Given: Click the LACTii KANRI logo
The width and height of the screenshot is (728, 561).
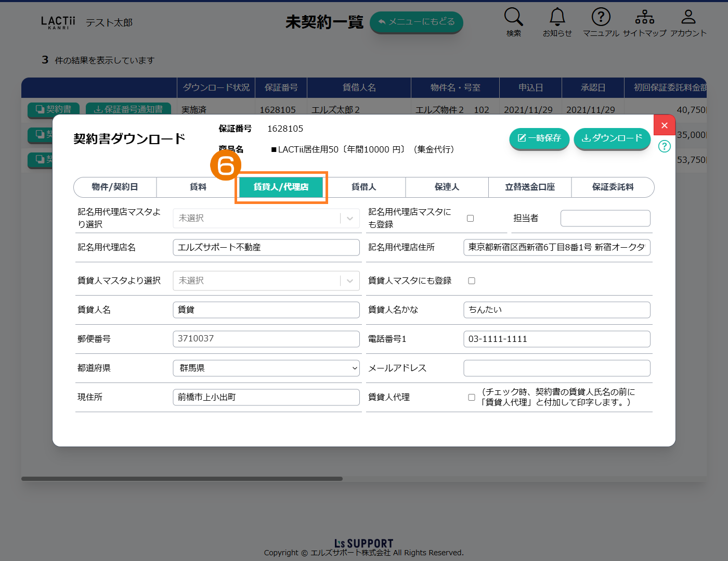Looking at the screenshot, I should [x=58, y=22].
